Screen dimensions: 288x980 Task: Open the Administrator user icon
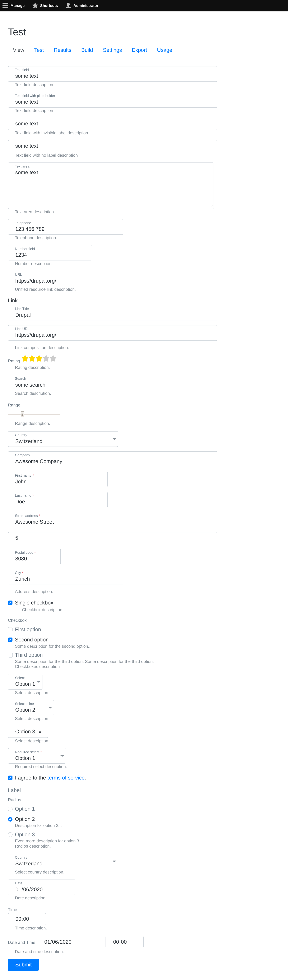click(68, 5)
